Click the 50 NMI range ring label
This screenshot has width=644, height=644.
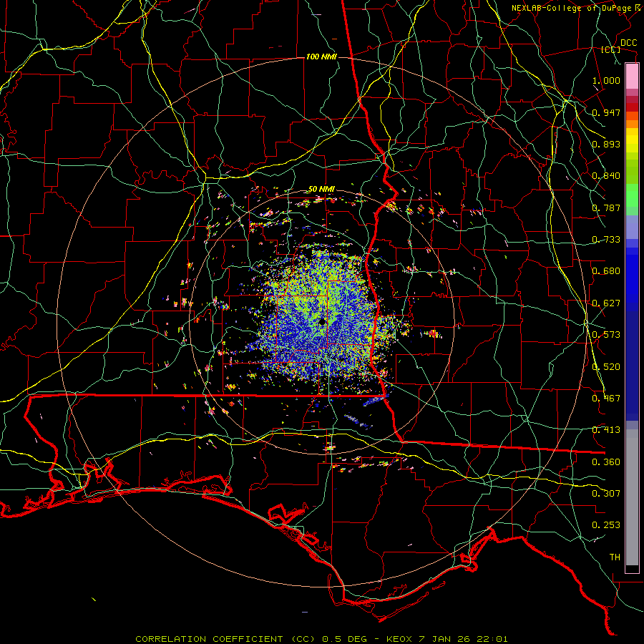pyautogui.click(x=321, y=189)
